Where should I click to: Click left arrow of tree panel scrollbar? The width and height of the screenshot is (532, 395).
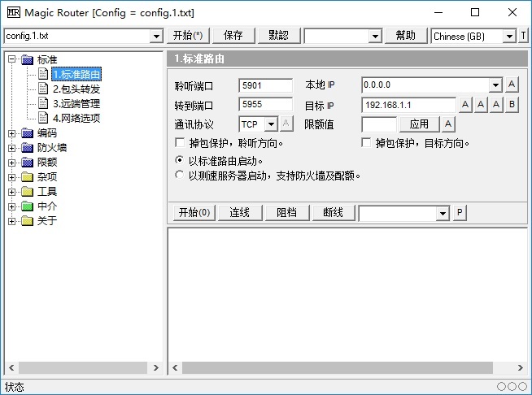[12, 367]
